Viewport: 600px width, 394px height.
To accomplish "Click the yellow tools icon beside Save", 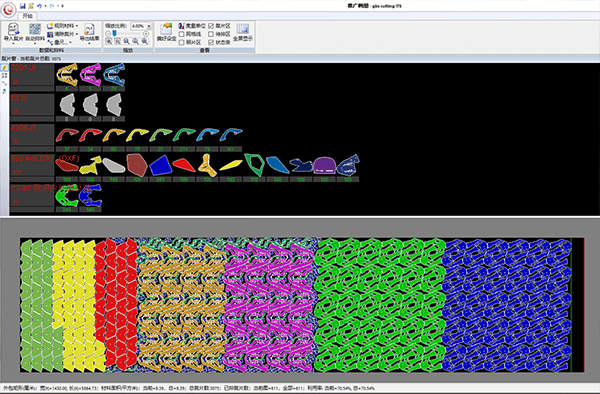I will click(x=31, y=6).
